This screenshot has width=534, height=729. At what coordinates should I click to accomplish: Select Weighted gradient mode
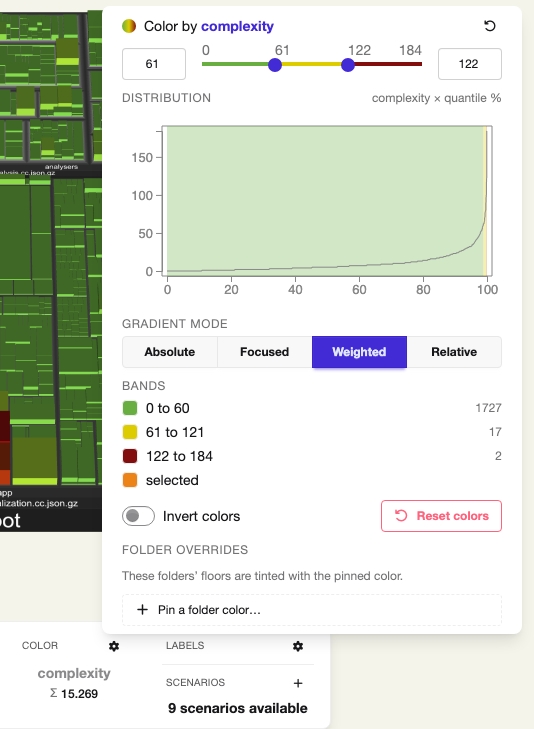tap(359, 352)
